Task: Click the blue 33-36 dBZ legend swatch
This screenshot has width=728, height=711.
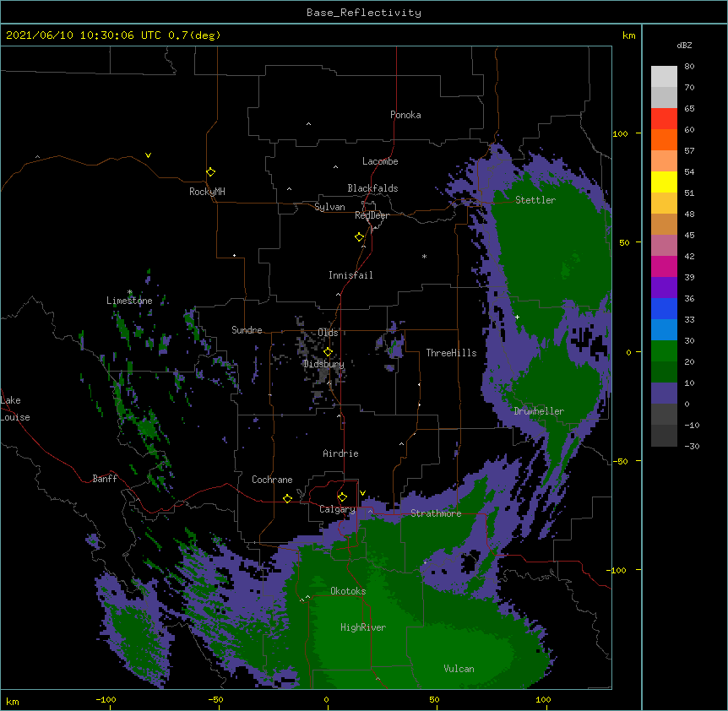Action: (664, 308)
